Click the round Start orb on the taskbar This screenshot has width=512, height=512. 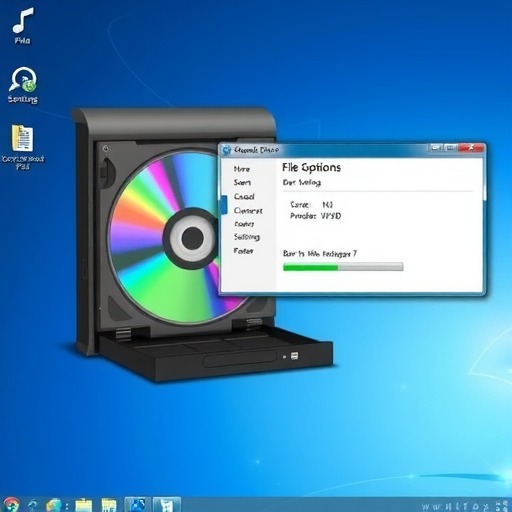pos(10,504)
